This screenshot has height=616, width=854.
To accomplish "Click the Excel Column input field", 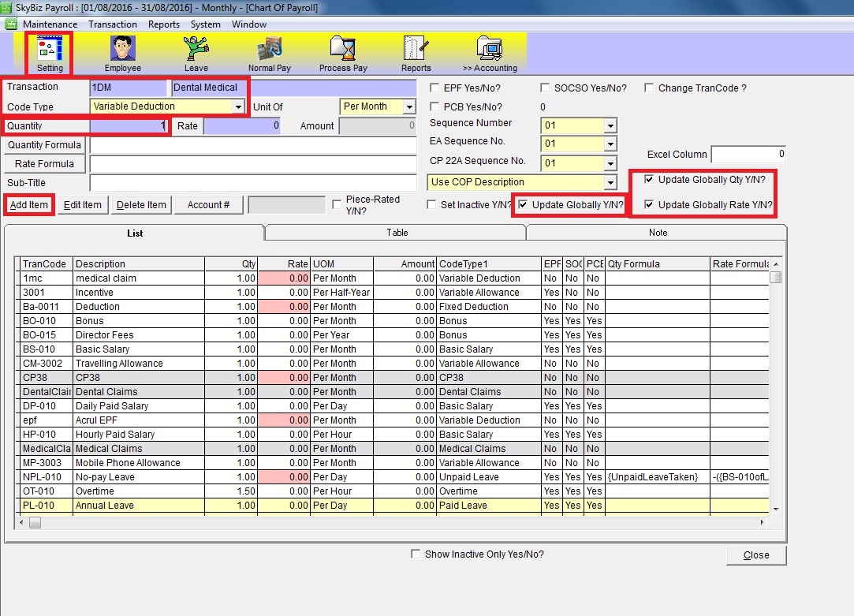I will click(748, 155).
